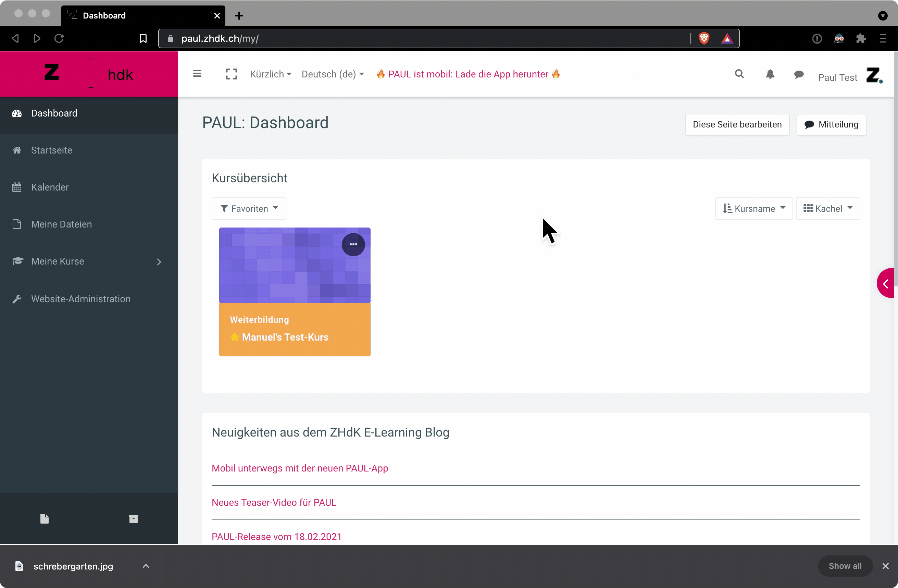Toggle the hamburger sidebar menu icon
This screenshot has width=898, height=588.
tap(197, 74)
